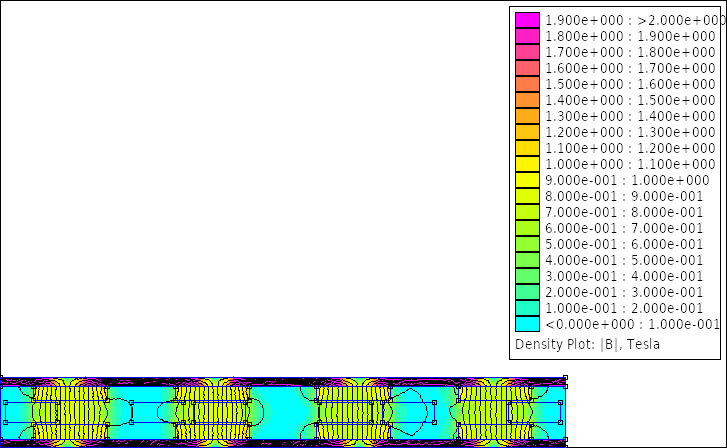Click the 4.000e-001 : 5.000e-001 green swatch
Screen dimensions: 727x448
click(527, 260)
